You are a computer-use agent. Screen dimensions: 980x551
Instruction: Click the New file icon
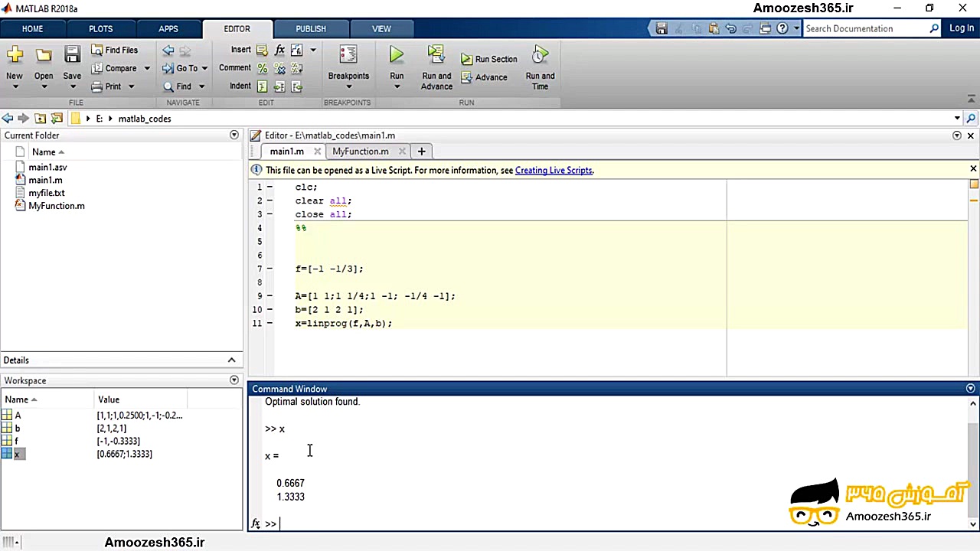[15, 55]
